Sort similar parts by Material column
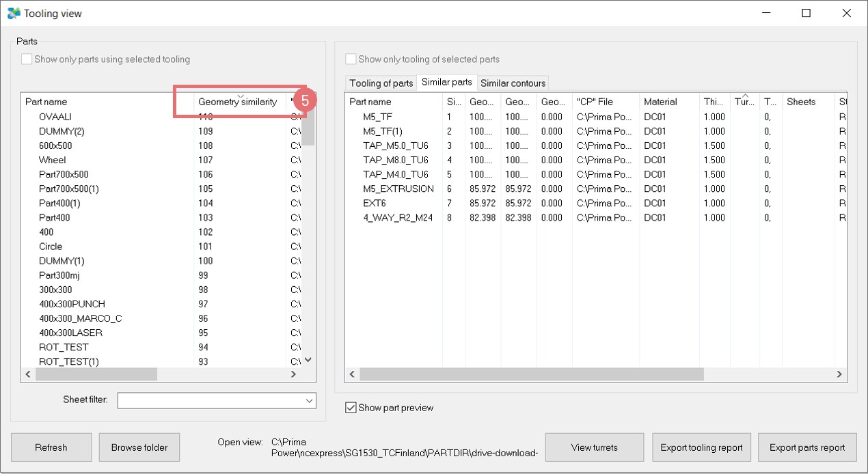Viewport: 868px width, 474px height. [660, 102]
